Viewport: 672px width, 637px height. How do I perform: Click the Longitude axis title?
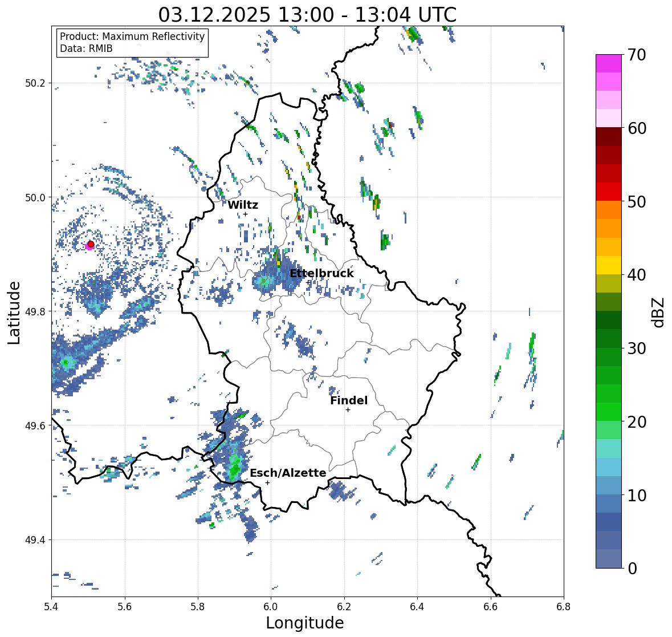(x=305, y=623)
